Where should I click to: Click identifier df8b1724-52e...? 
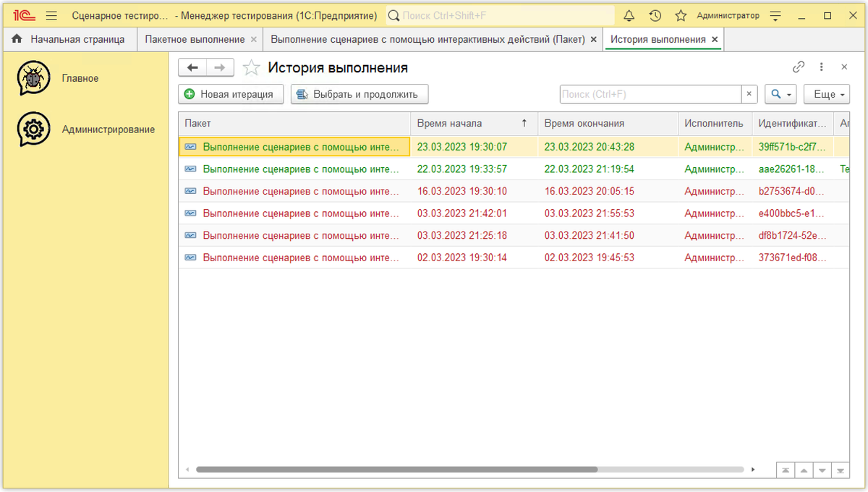(x=792, y=235)
